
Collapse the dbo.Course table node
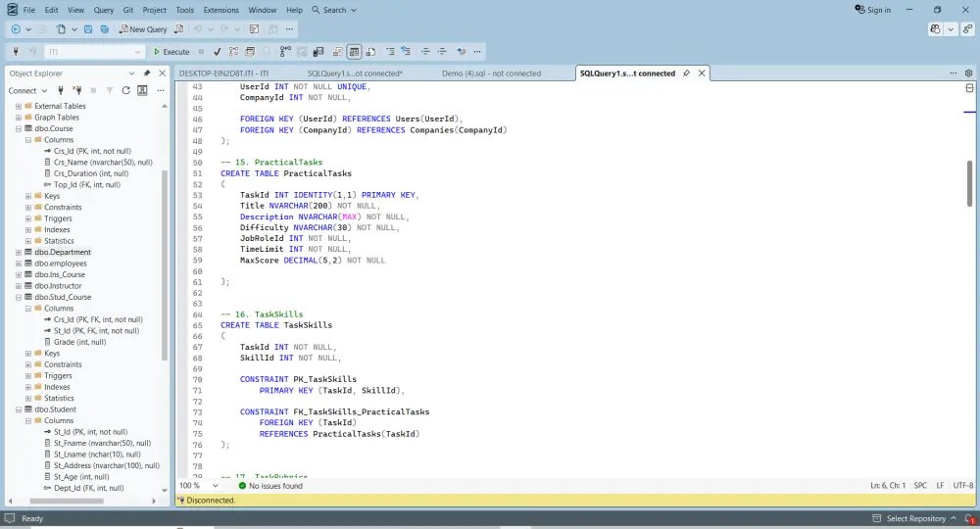coord(18,128)
